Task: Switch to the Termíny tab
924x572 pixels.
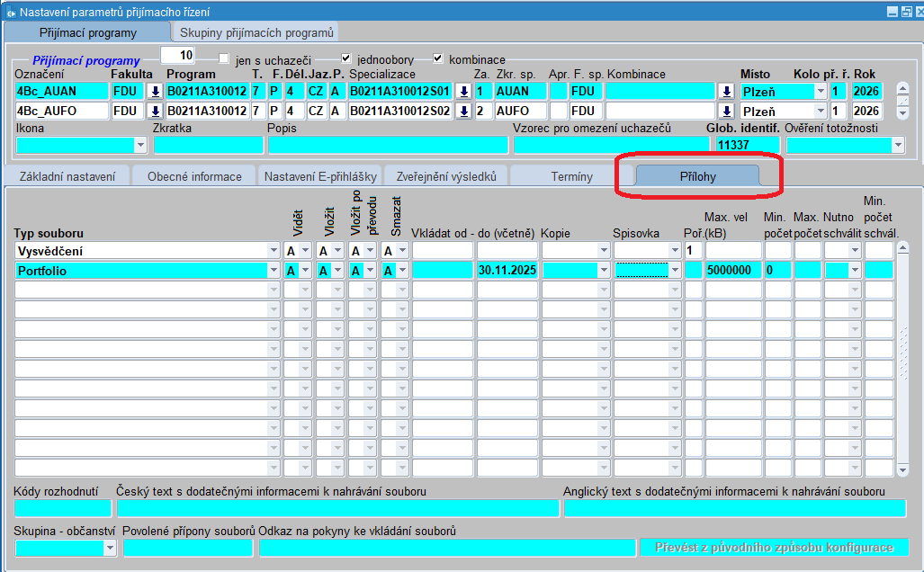Action: pos(571,176)
